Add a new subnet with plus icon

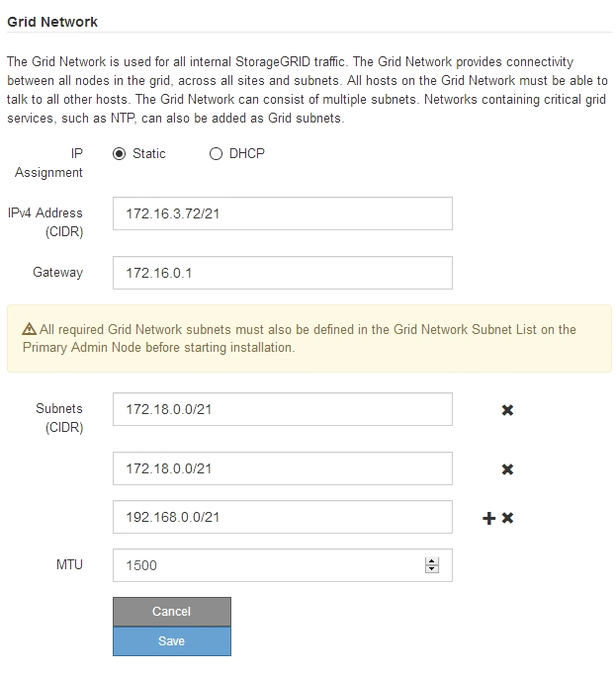click(488, 518)
